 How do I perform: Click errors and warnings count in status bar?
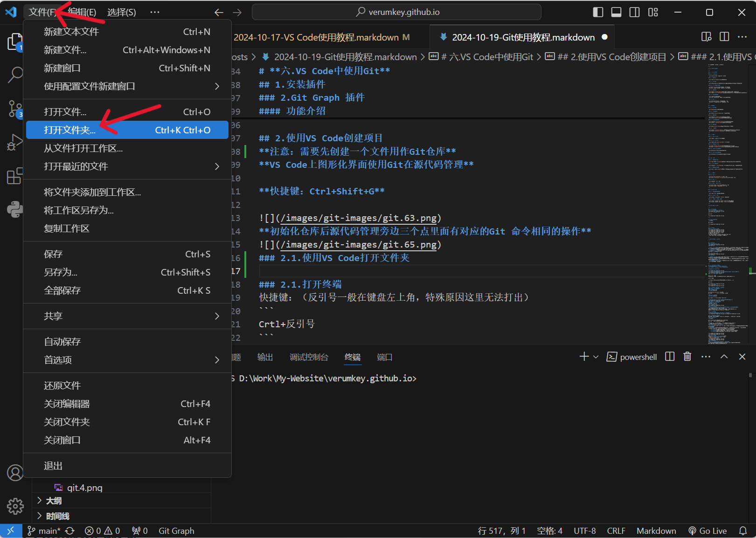click(102, 531)
